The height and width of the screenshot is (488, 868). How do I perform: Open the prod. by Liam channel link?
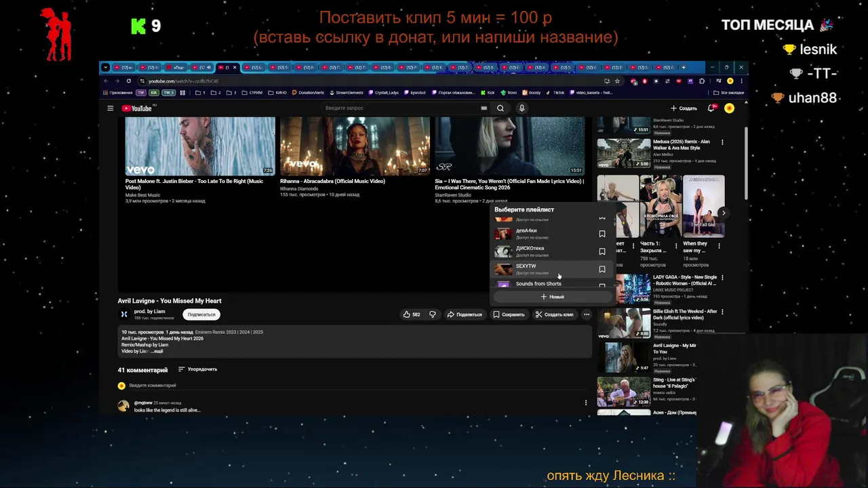[149, 312]
